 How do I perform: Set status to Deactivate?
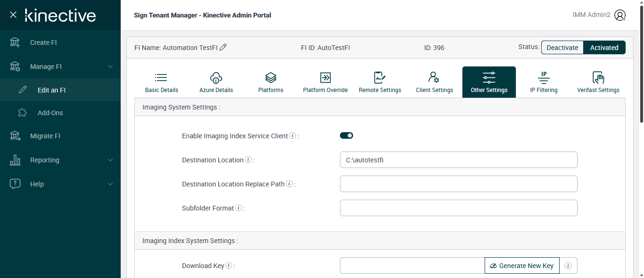[562, 48]
